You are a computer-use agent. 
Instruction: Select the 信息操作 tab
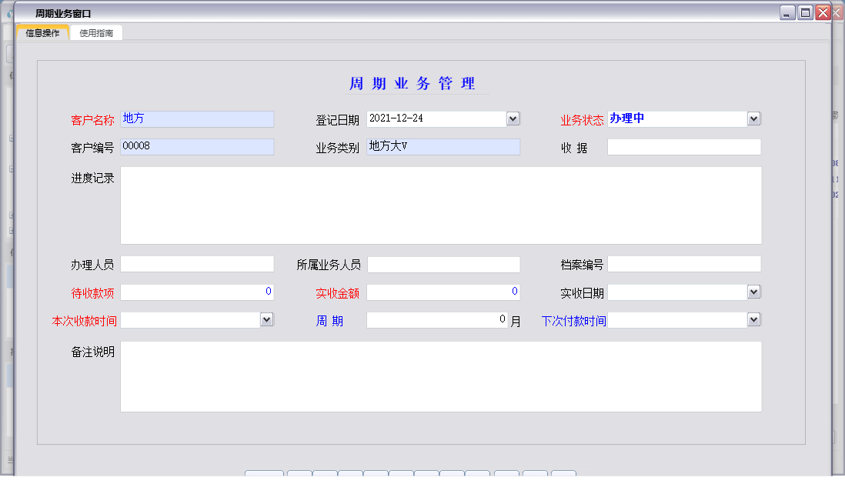point(41,32)
